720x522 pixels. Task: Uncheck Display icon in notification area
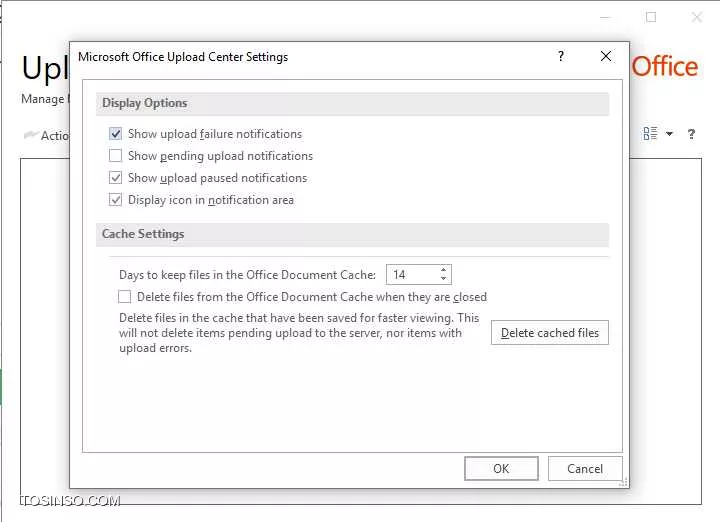116,200
